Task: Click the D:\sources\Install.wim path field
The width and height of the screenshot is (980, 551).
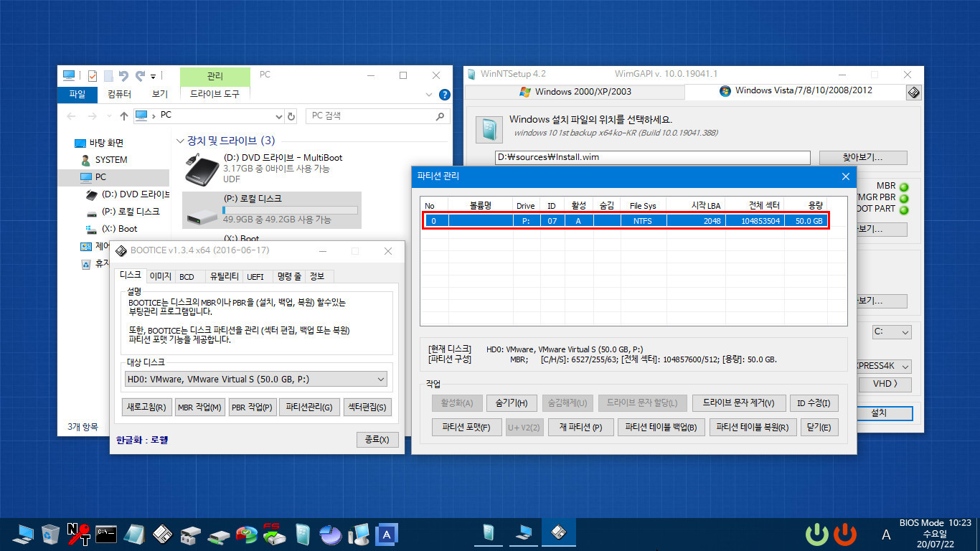Action: (x=652, y=157)
